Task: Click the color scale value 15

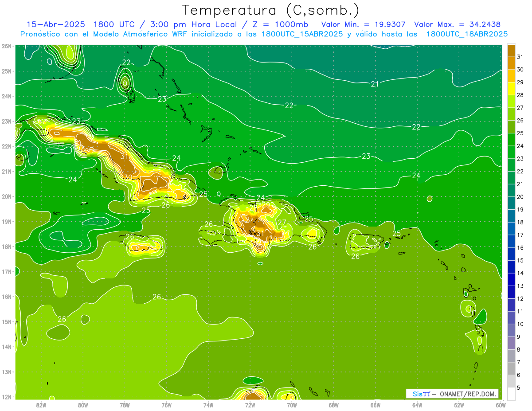Action: [x=520, y=260]
